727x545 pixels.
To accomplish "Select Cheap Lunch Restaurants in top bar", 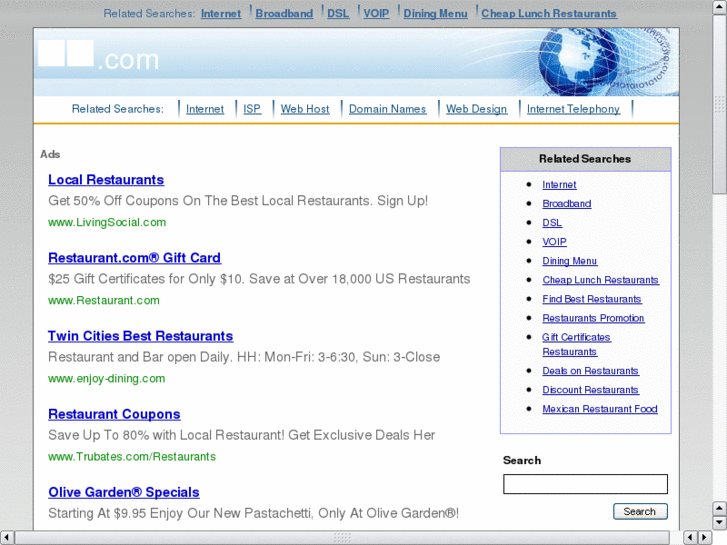I will 549,13.
